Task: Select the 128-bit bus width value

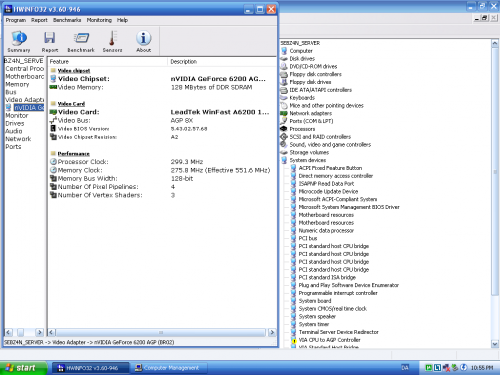Action: click(x=182, y=178)
